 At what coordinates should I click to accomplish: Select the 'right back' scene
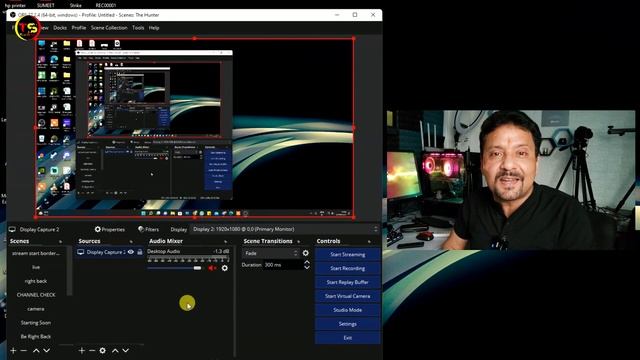pyautogui.click(x=36, y=281)
